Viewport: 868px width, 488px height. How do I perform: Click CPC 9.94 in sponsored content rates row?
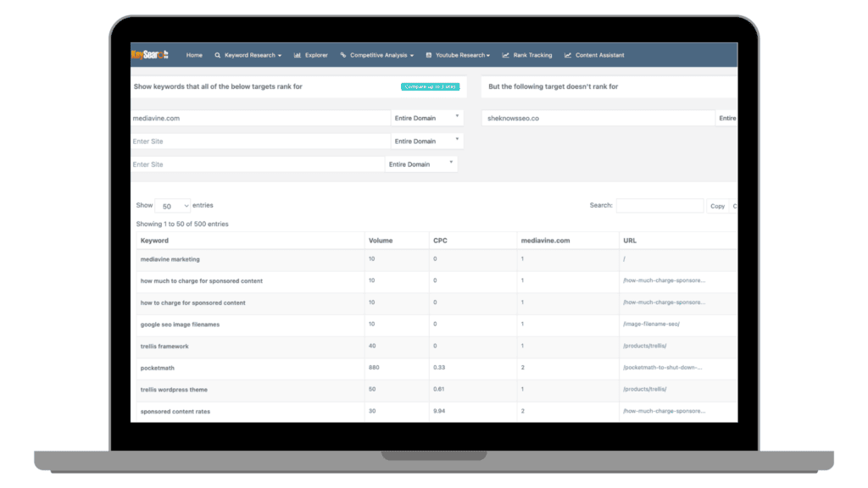click(x=439, y=411)
